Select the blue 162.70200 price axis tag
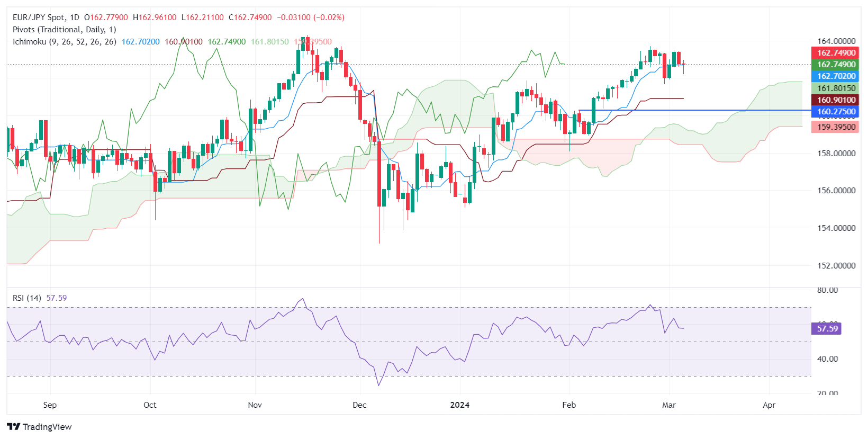 [x=836, y=76]
